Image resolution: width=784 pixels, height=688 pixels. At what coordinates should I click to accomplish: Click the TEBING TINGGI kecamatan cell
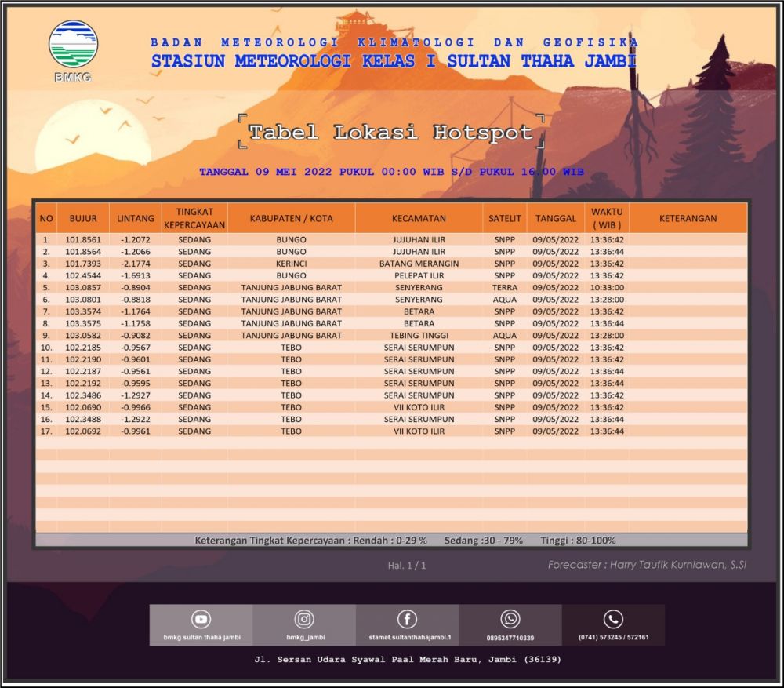pos(419,335)
